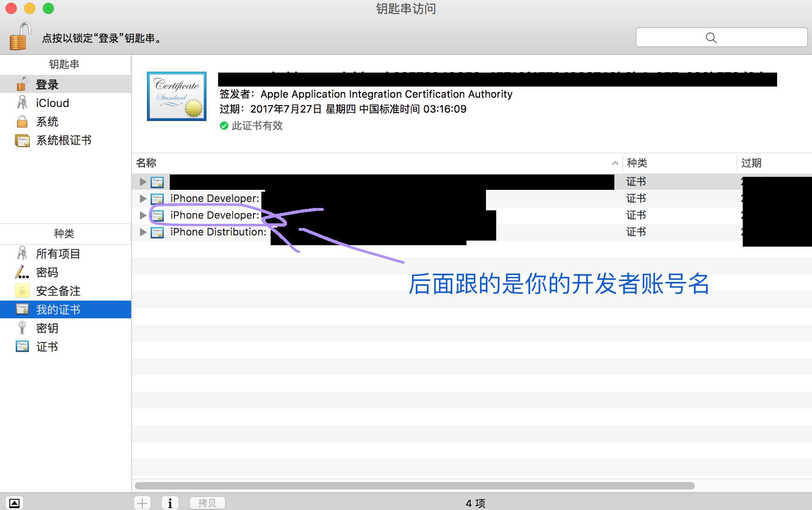Image resolution: width=812 pixels, height=510 pixels.
Task: Click certificate icon of first iPhone Developer row
Action: pyautogui.click(x=157, y=199)
